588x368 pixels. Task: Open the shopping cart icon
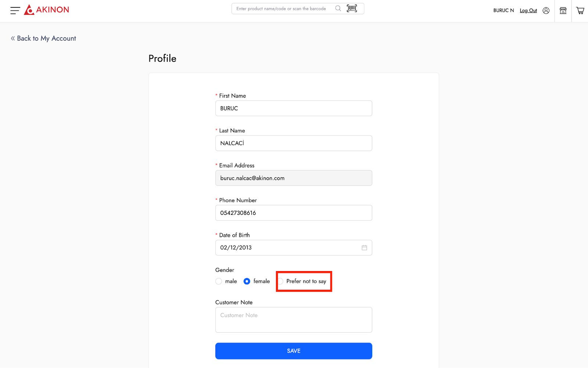point(580,11)
